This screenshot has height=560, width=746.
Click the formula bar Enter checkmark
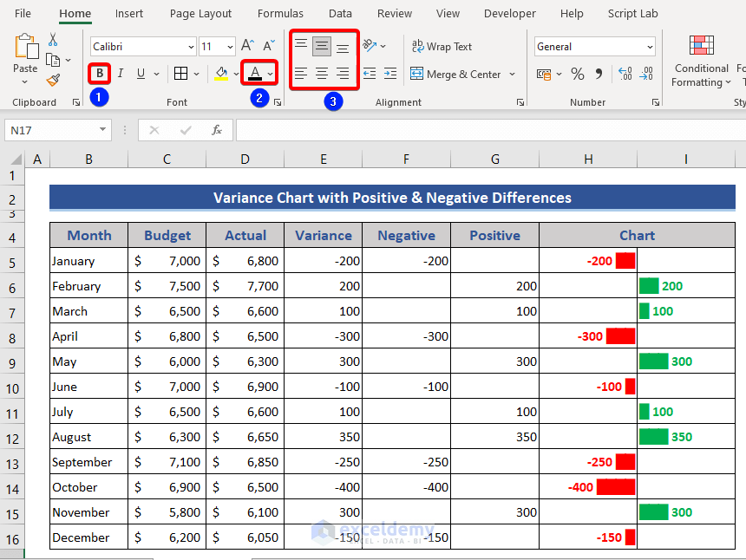[x=186, y=130]
